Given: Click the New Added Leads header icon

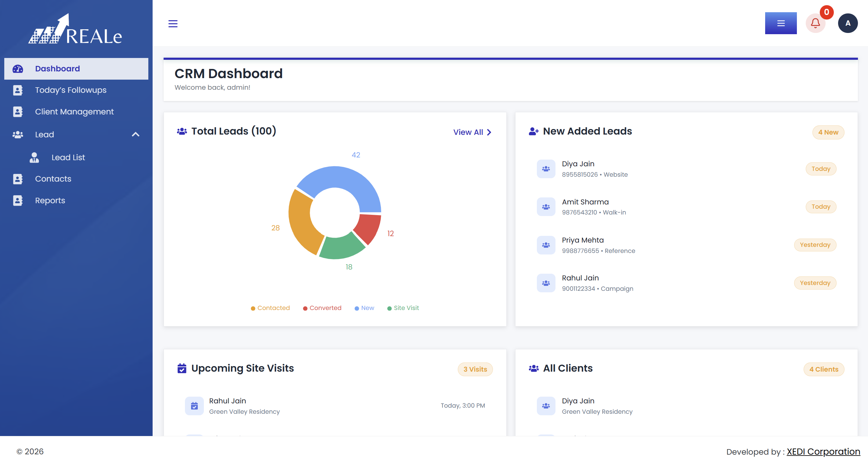Looking at the screenshot, I should click(534, 132).
